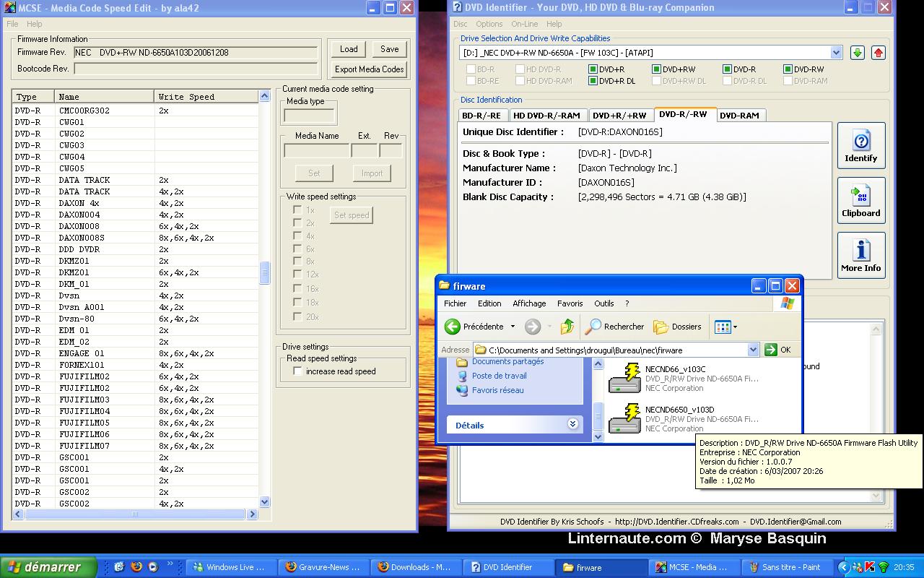Switch to DVD-RAM tab
Screen dimensions: 924x578
pos(739,116)
